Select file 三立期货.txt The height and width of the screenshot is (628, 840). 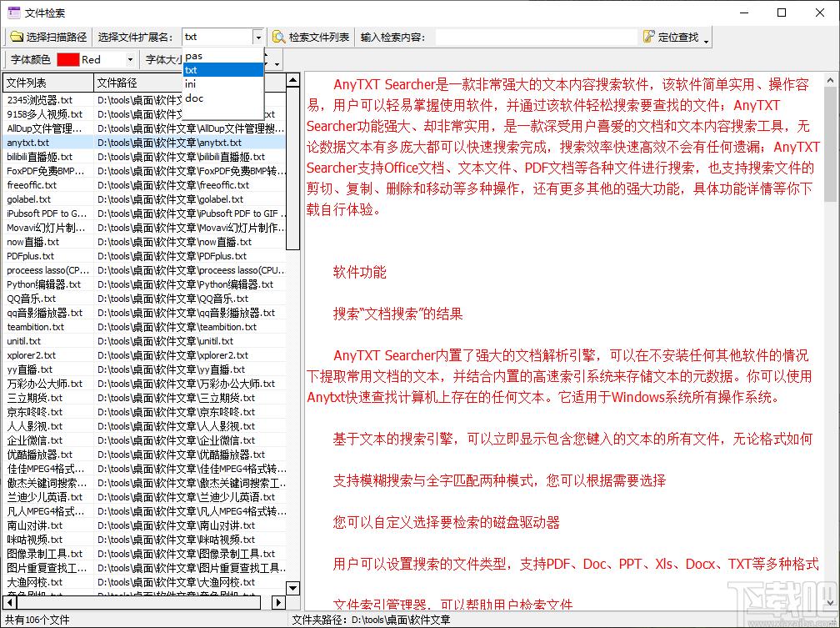(x=34, y=398)
